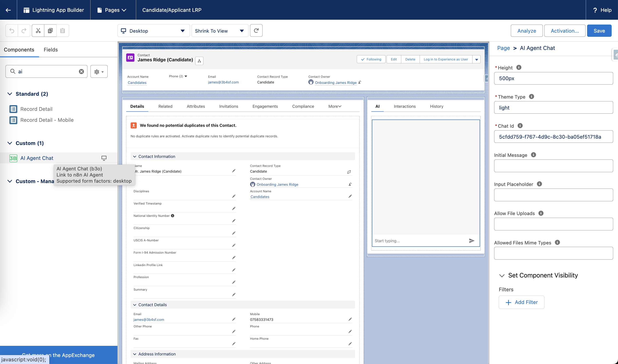This screenshot has height=364, width=618.
Task: Click the back arrow icon
Action: tap(8, 10)
